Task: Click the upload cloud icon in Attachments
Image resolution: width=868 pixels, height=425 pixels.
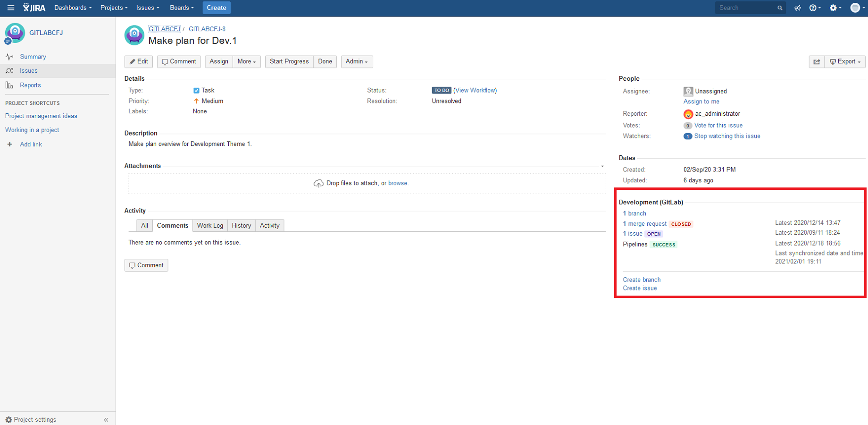Action: [318, 183]
